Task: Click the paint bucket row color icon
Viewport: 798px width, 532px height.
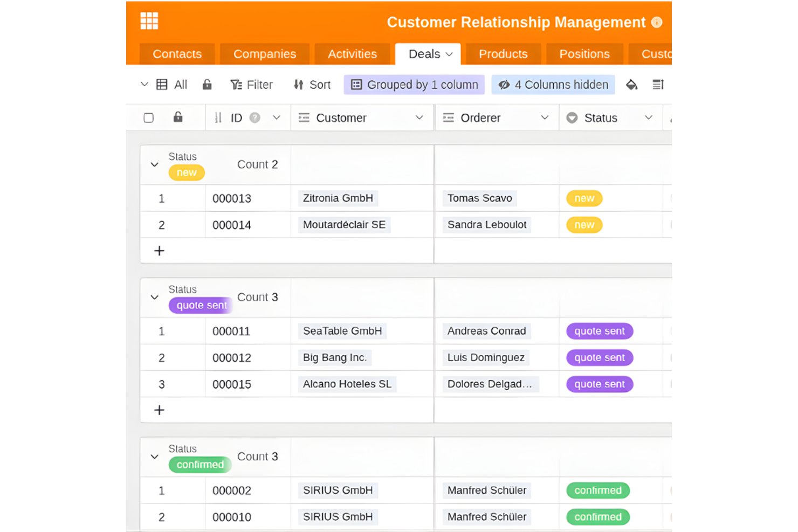Action: (632, 85)
